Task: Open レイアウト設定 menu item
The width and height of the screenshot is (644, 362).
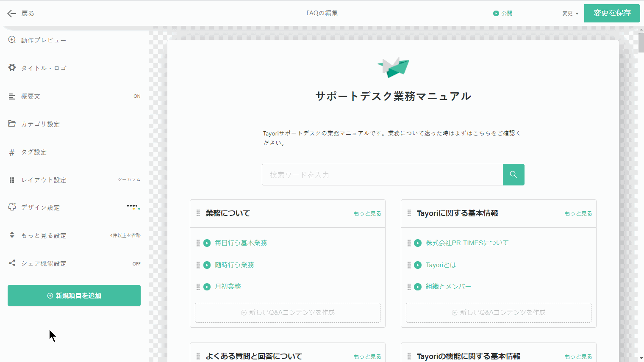Action: point(44,180)
